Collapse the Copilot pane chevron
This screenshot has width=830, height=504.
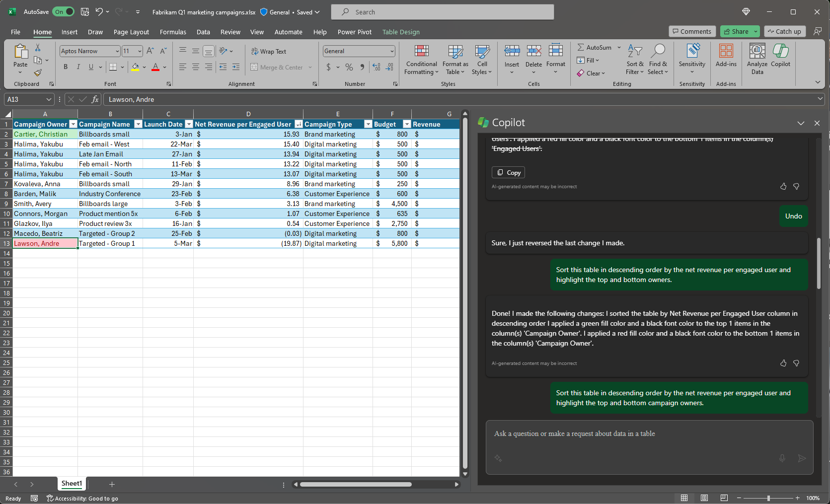(801, 123)
